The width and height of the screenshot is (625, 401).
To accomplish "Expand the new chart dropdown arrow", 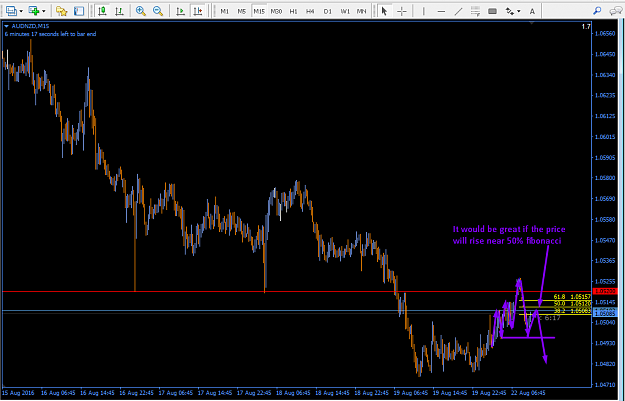I will tap(21, 11).
